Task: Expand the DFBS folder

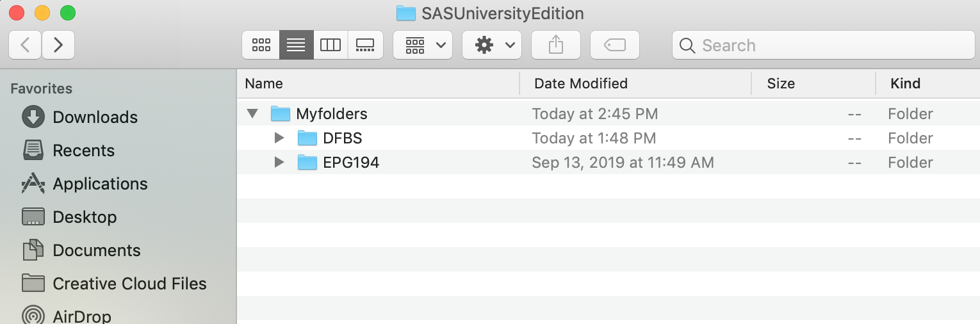Action: (279, 138)
